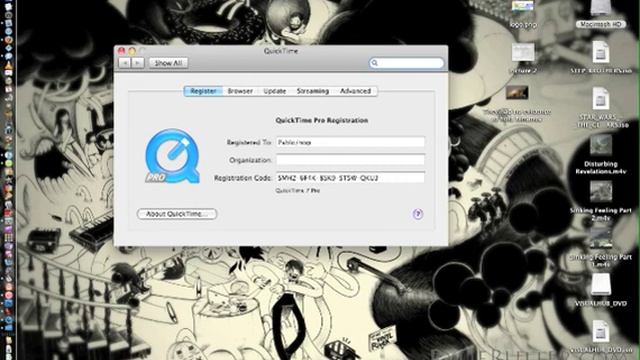The width and height of the screenshot is (640, 360).
Task: Click the Registration Code field
Action: (350, 178)
